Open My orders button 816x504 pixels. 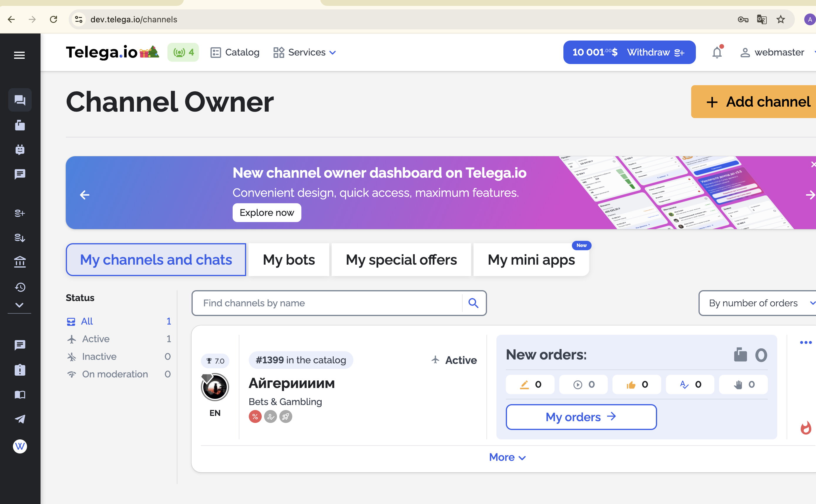[x=581, y=417]
